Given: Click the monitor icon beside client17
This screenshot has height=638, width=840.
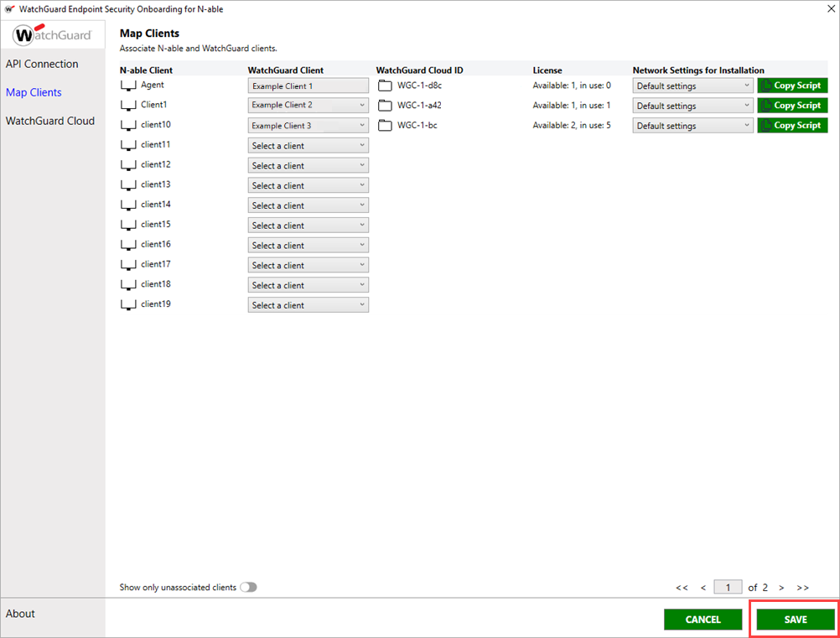Looking at the screenshot, I should point(128,265).
